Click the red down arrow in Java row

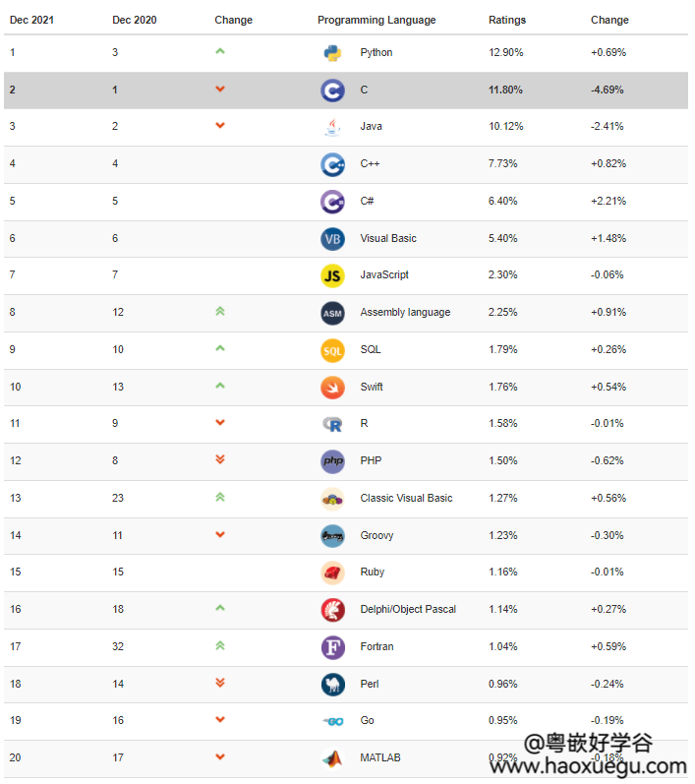click(220, 126)
